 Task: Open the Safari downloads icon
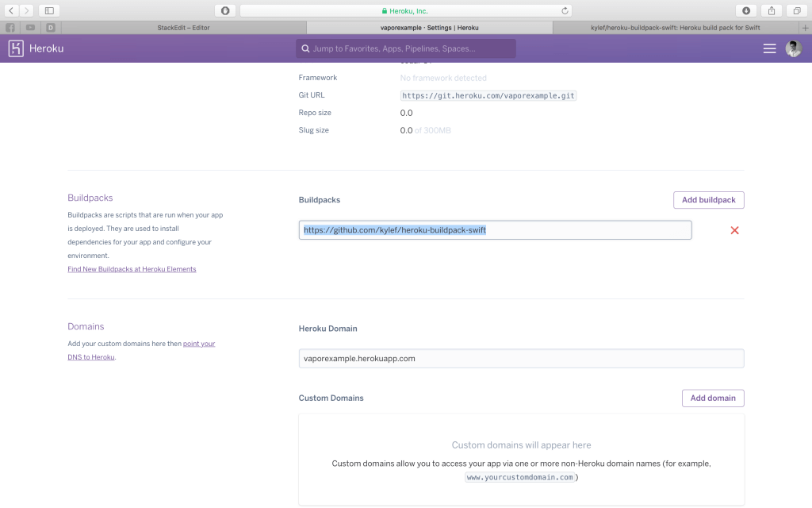point(745,10)
